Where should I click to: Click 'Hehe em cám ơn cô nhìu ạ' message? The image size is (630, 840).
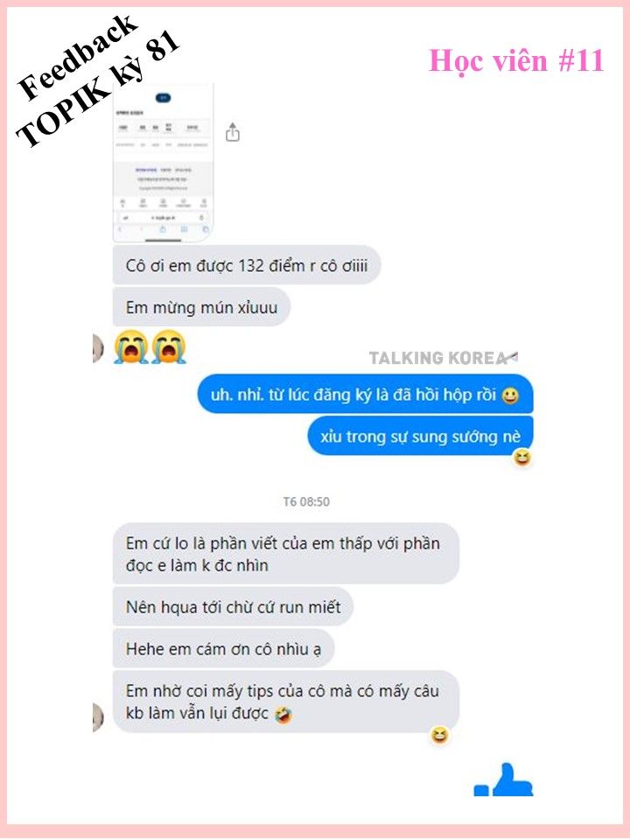(223, 649)
